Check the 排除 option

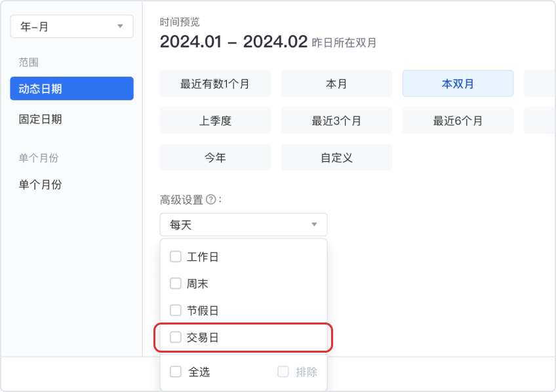click(283, 372)
